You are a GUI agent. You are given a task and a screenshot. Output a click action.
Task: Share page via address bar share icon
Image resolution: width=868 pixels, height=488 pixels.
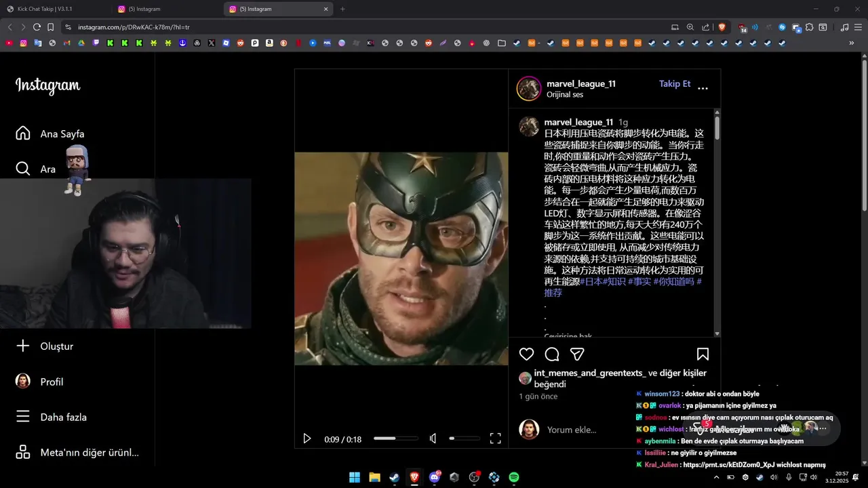(706, 27)
